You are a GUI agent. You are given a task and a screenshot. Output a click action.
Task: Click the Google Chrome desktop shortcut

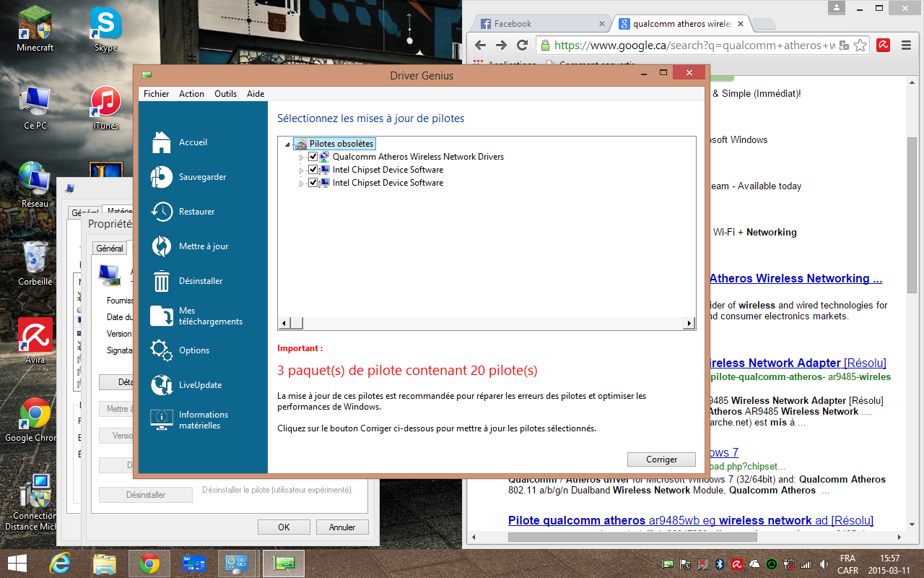(x=35, y=419)
